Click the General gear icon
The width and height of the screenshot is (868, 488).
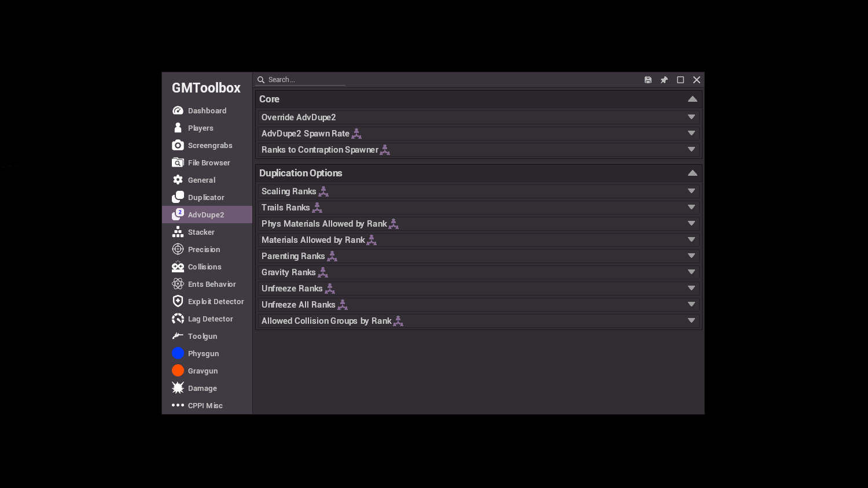coord(178,180)
